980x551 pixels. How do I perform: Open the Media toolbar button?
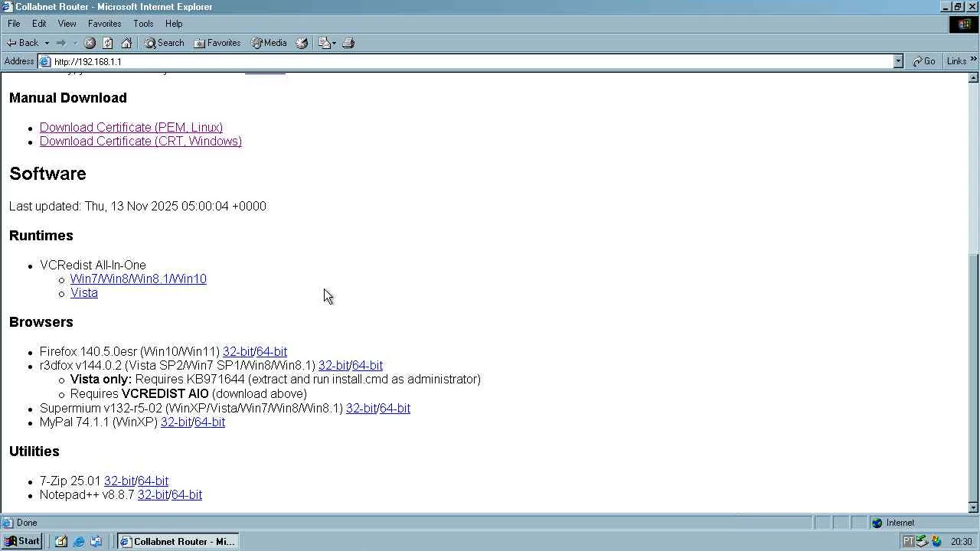coord(269,43)
